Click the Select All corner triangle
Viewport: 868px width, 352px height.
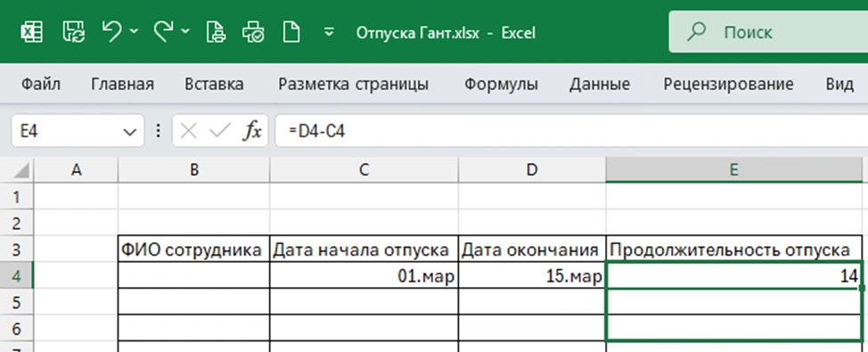click(x=21, y=170)
